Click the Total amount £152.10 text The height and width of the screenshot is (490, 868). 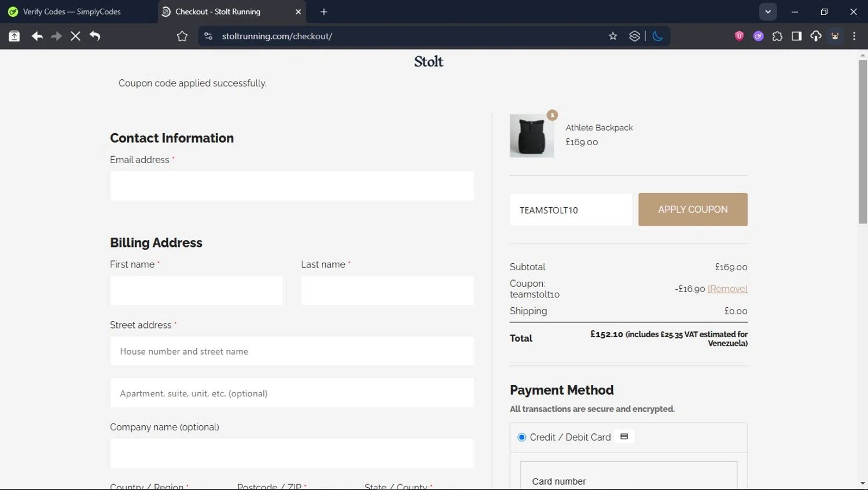(x=606, y=334)
